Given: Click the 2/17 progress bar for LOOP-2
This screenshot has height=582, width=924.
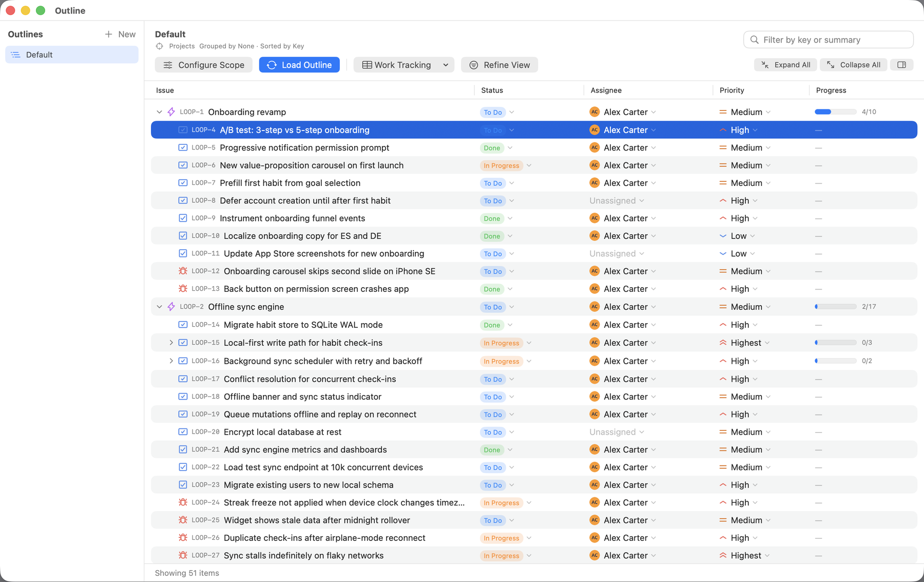Looking at the screenshot, I should click(835, 307).
